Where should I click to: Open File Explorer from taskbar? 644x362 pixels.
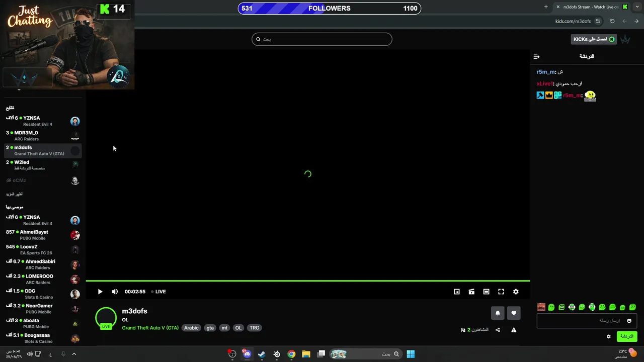click(306, 354)
